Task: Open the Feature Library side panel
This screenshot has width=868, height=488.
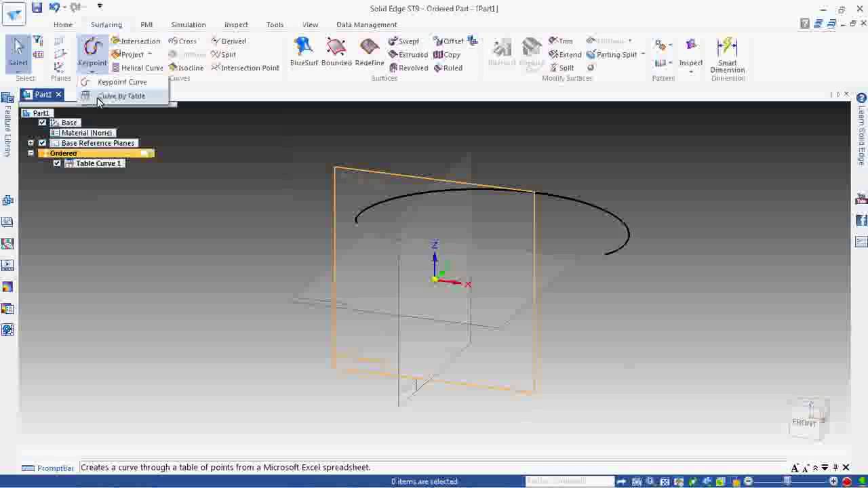Action: tap(7, 126)
